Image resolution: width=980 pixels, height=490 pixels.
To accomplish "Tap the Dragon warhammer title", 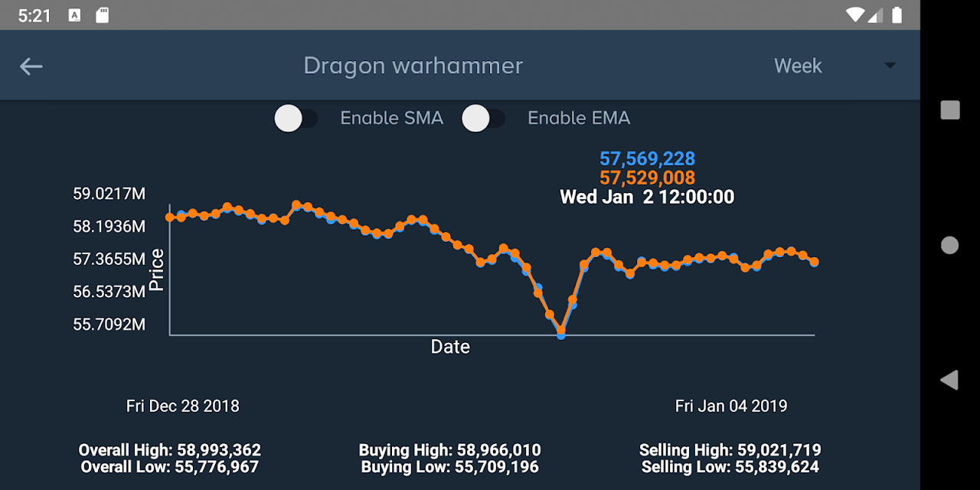I will [413, 66].
